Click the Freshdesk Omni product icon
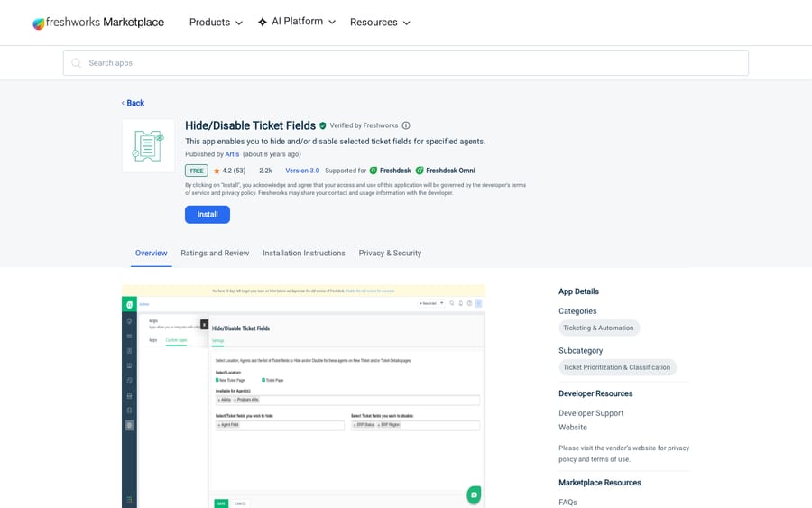The width and height of the screenshot is (812, 508). click(420, 171)
